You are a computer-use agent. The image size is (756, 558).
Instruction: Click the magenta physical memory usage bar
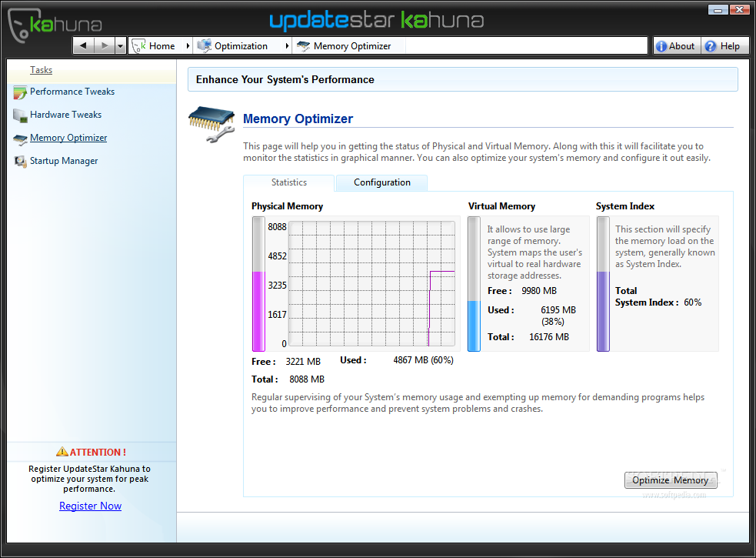tap(258, 311)
